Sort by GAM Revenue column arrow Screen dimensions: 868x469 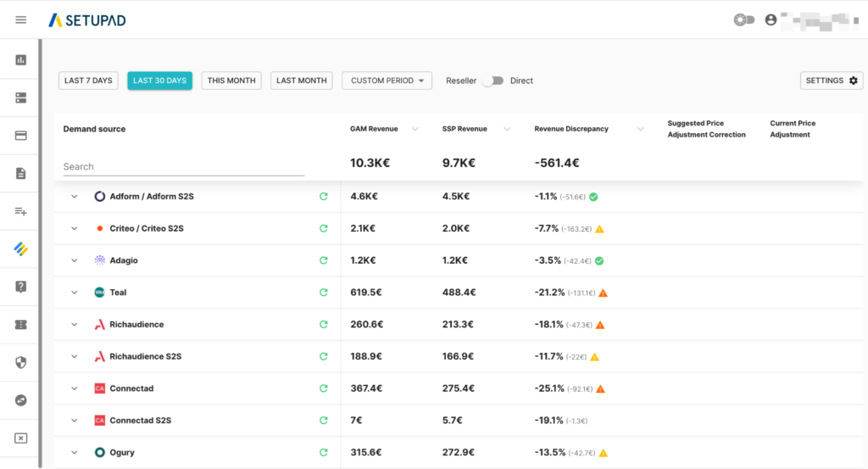click(415, 129)
